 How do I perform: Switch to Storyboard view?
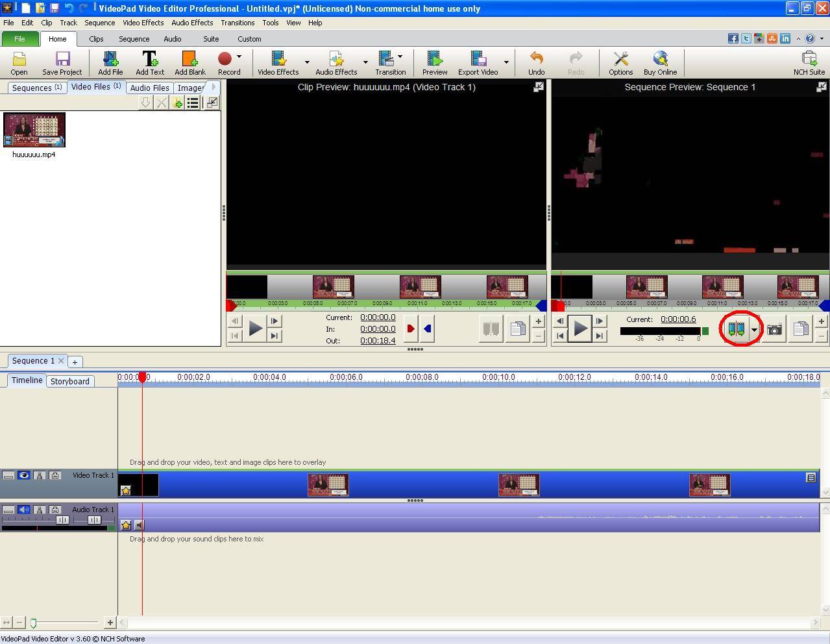tap(70, 381)
